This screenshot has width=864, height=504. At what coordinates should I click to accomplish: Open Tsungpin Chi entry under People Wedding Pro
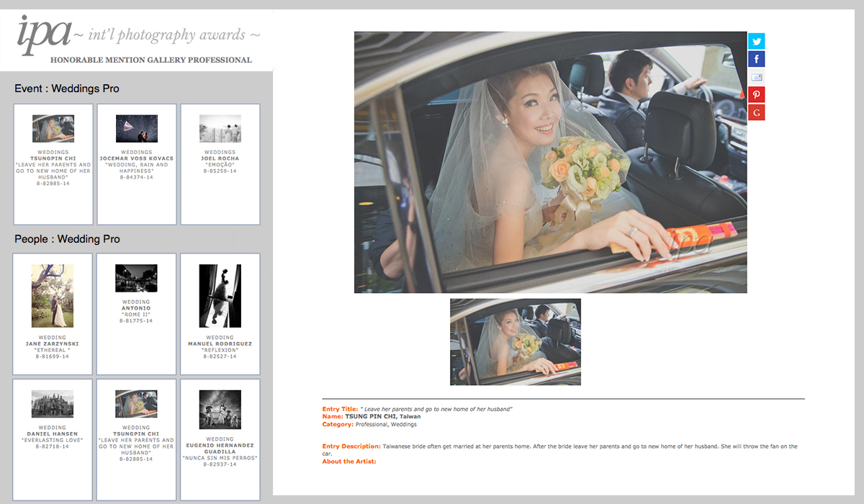[136, 404]
